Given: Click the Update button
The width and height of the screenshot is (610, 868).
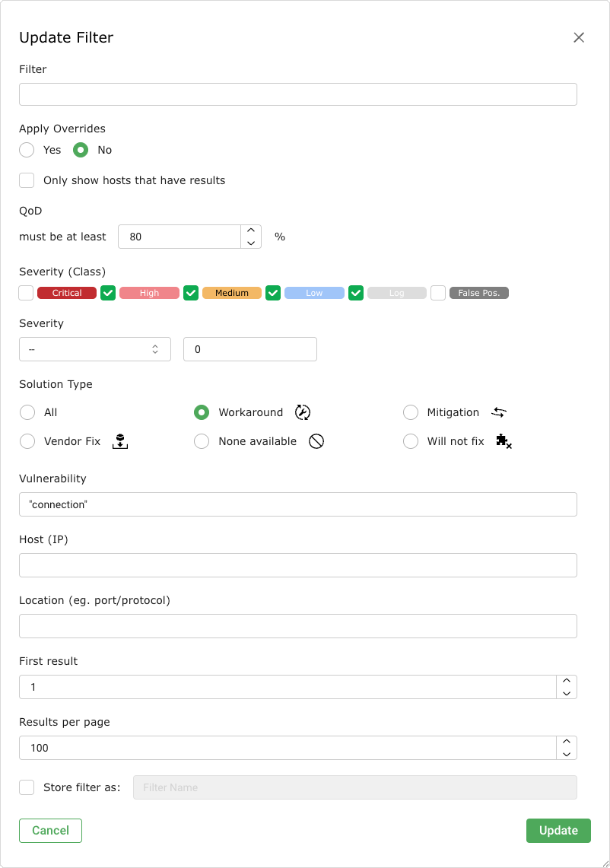Looking at the screenshot, I should pos(558,831).
